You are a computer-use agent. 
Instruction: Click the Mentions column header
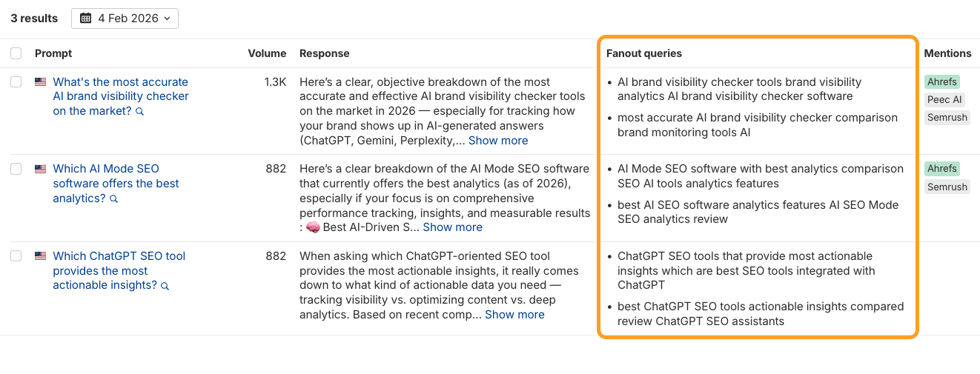(947, 53)
